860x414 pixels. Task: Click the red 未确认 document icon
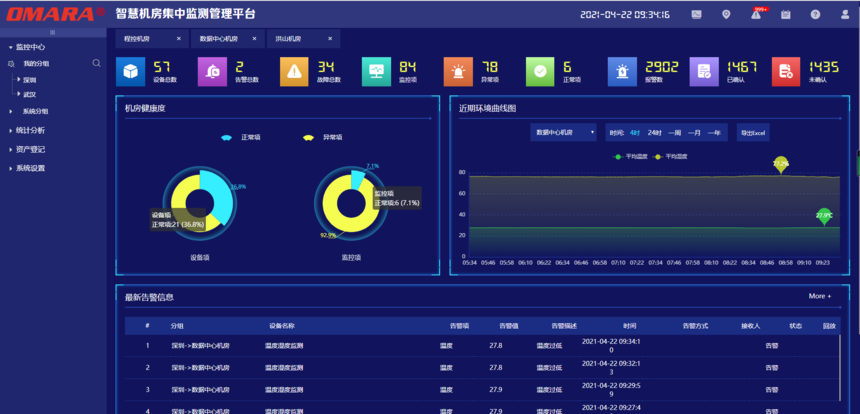pyautogui.click(x=786, y=71)
